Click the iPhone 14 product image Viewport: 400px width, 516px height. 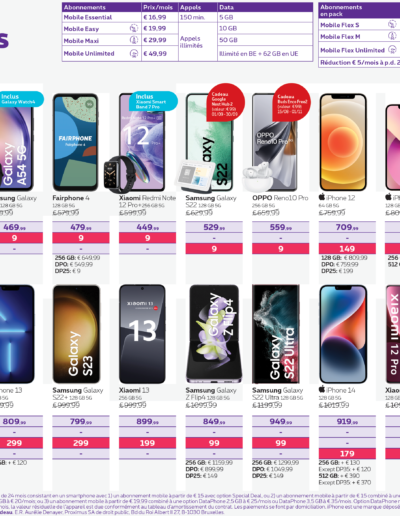point(343,334)
